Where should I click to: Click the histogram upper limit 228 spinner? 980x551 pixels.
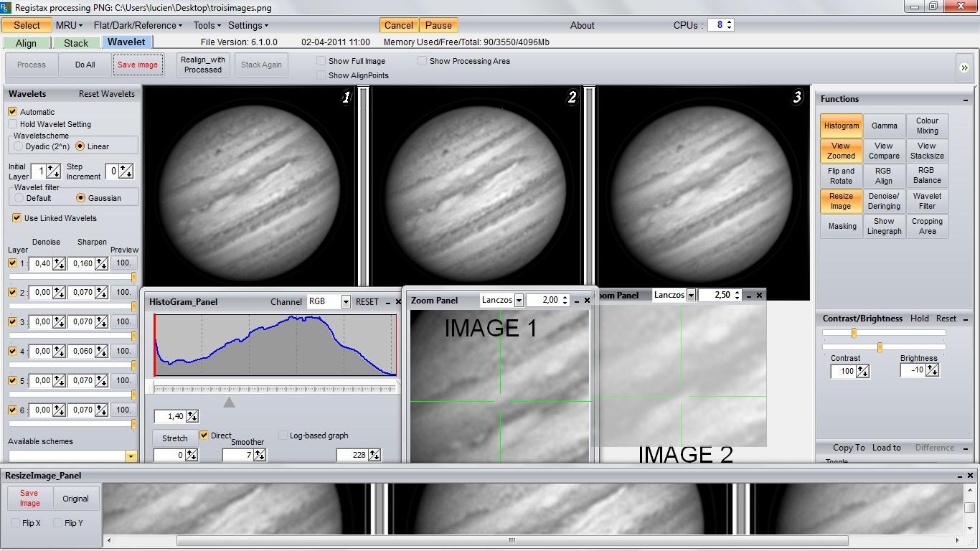coord(374,455)
